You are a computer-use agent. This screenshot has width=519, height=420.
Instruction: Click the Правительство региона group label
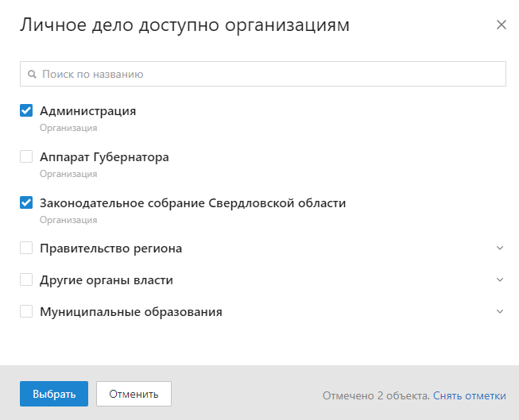pyautogui.click(x=111, y=249)
